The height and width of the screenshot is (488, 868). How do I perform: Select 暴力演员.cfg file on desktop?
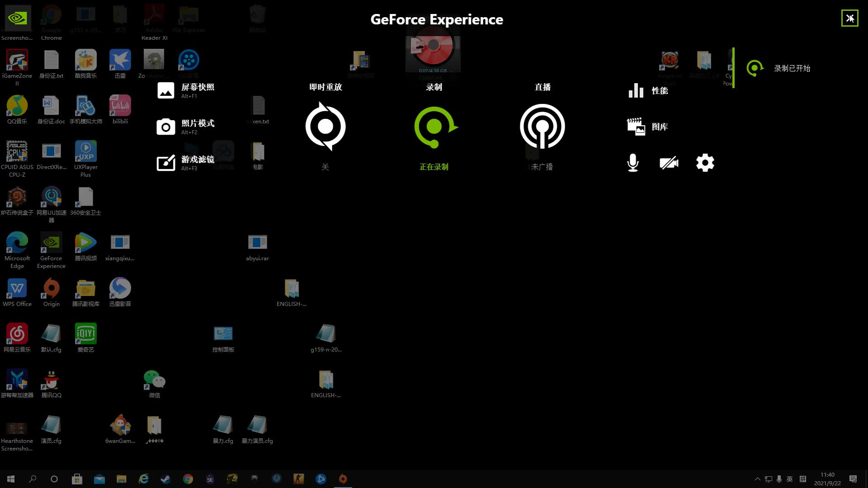click(258, 429)
